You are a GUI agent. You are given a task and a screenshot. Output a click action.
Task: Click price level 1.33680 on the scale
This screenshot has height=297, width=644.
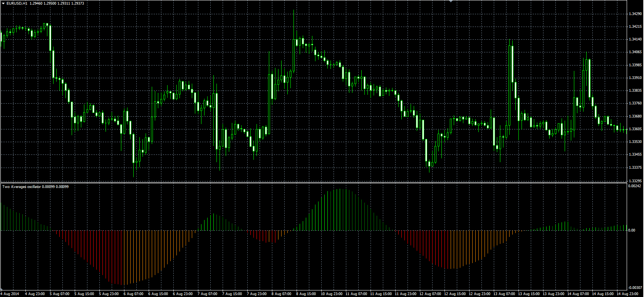[x=635, y=116]
